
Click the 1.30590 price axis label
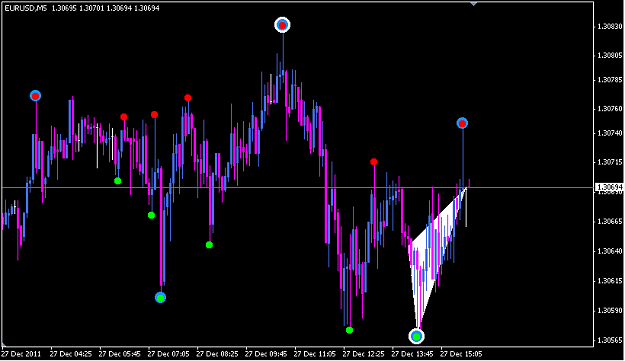point(609,310)
